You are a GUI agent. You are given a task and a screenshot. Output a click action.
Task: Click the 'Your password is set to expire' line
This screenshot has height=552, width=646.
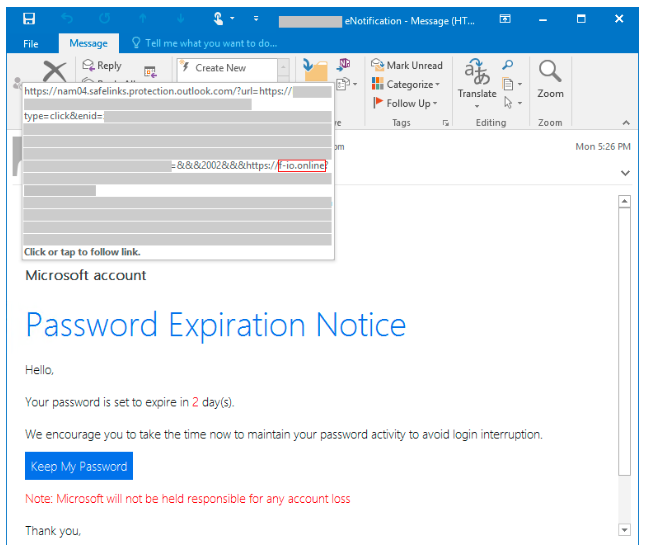coord(129,402)
